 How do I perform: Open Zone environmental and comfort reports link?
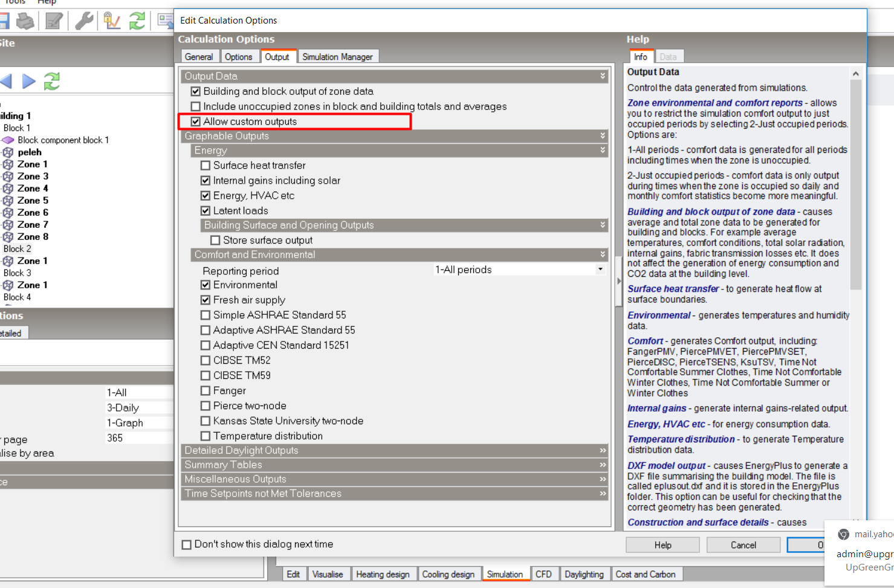715,103
